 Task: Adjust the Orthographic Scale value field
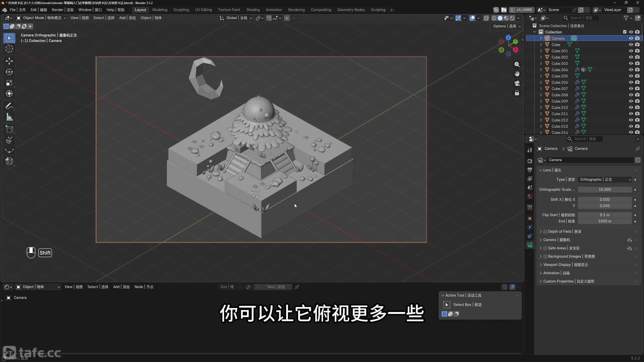(x=605, y=190)
